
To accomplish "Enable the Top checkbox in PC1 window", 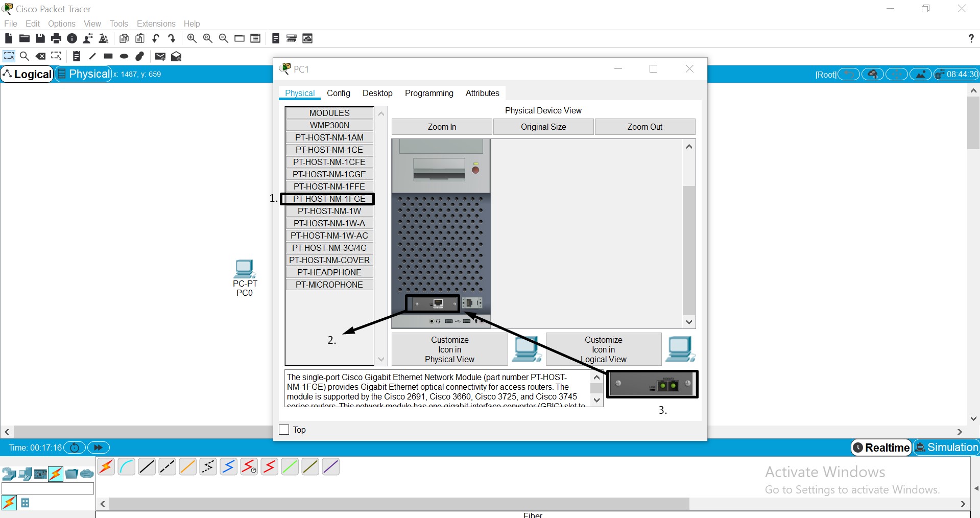I will 284,430.
